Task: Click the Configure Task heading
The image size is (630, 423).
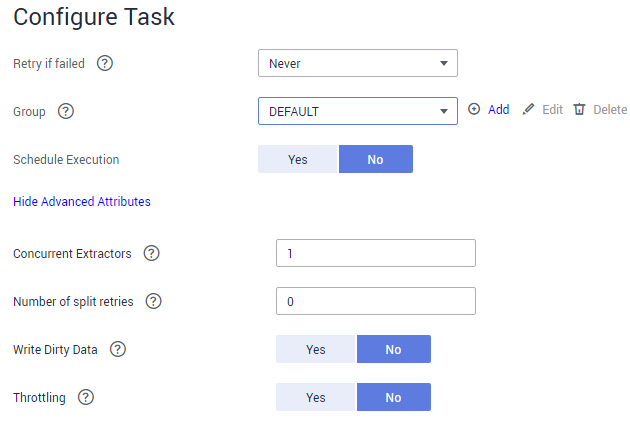Action: tap(94, 17)
